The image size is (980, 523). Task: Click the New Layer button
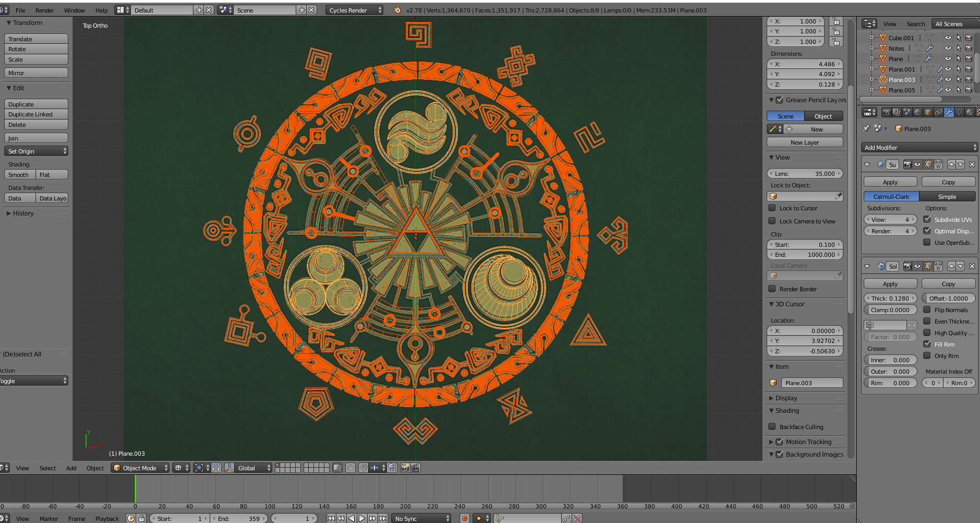[805, 142]
